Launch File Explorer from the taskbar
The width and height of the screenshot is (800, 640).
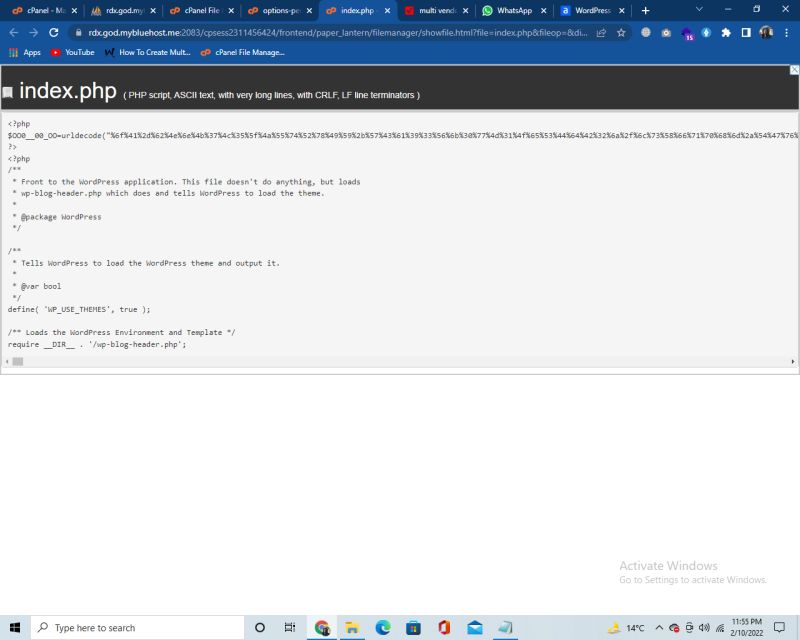(352, 627)
